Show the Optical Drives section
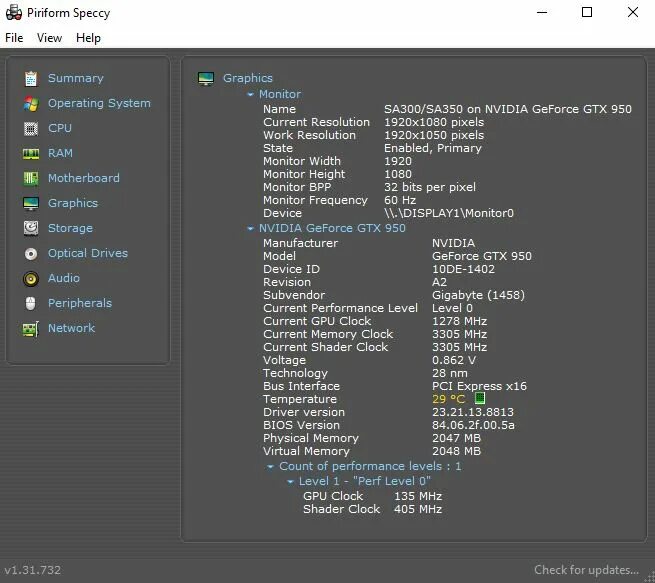The width and height of the screenshot is (655, 583). click(88, 253)
